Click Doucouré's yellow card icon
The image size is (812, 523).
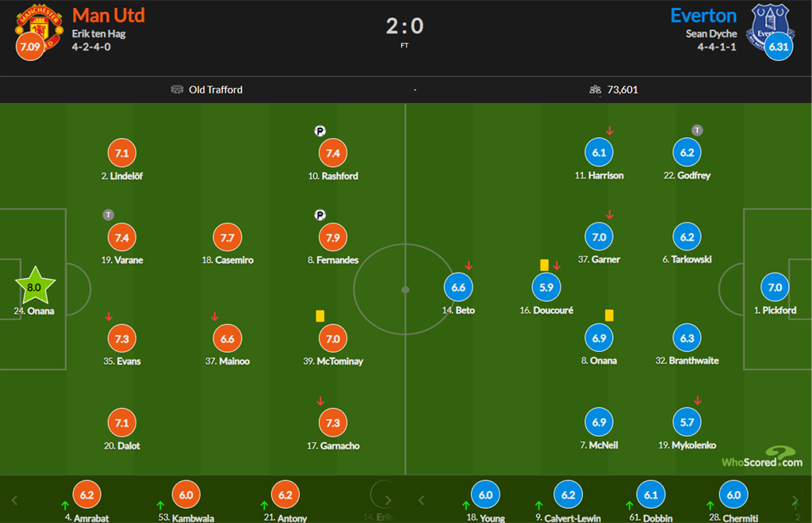pos(545,265)
